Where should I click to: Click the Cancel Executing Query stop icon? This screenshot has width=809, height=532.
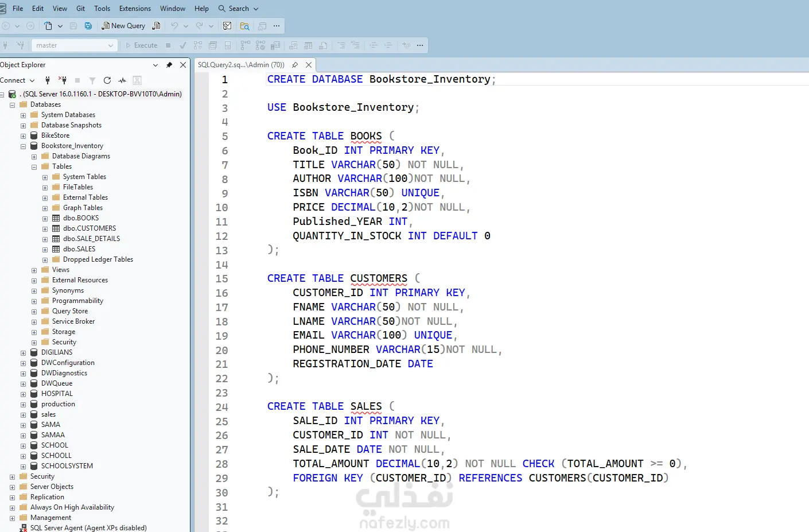point(168,45)
